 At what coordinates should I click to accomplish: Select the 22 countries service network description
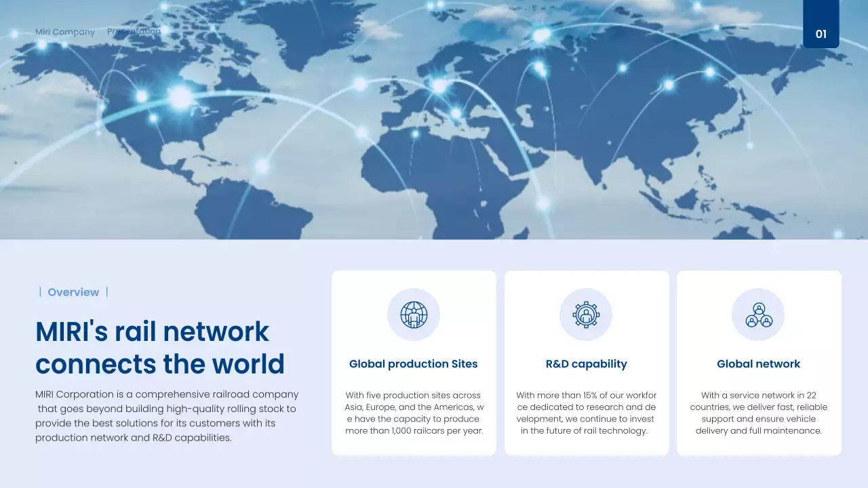(x=758, y=413)
